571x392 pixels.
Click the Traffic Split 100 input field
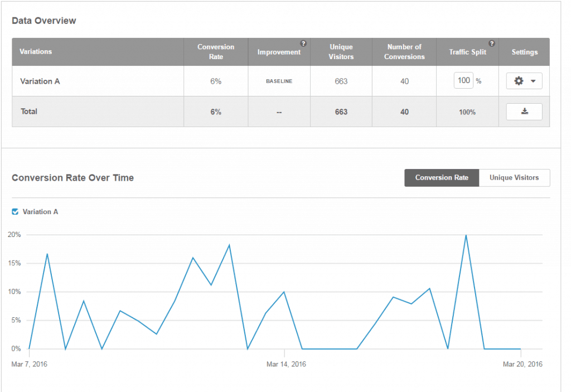[463, 80]
